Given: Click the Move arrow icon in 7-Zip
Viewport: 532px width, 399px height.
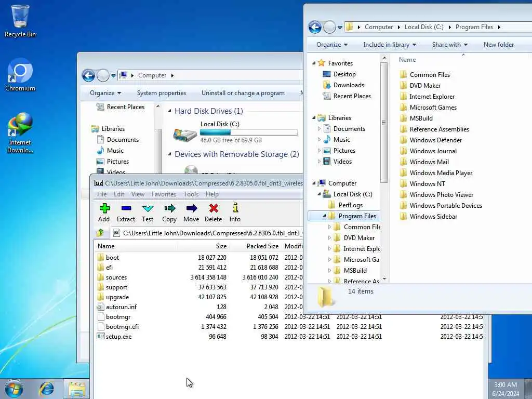Looking at the screenshot, I should [x=191, y=212].
